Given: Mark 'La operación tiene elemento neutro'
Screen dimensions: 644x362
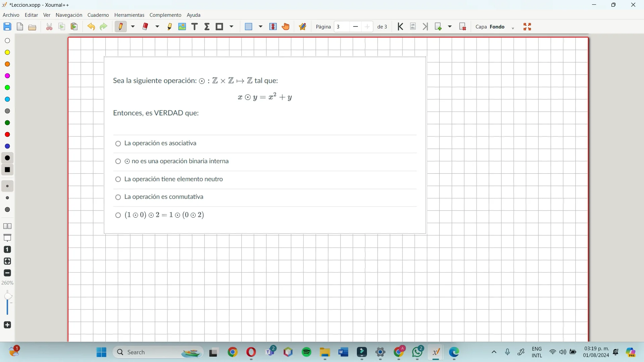Looking at the screenshot, I should (118, 180).
